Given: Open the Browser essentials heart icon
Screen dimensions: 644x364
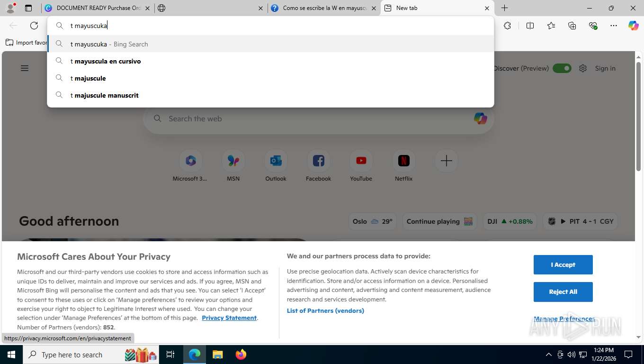Looking at the screenshot, I should [593, 26].
